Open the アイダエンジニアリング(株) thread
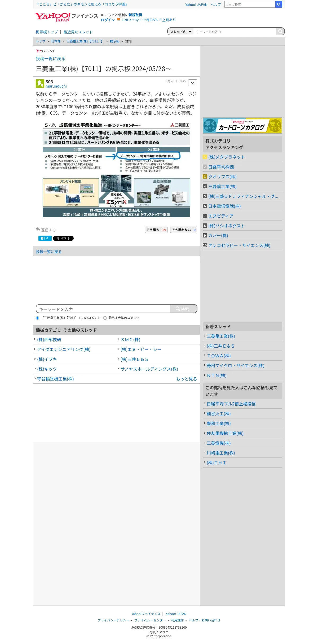The image size is (318, 644). 64,349
